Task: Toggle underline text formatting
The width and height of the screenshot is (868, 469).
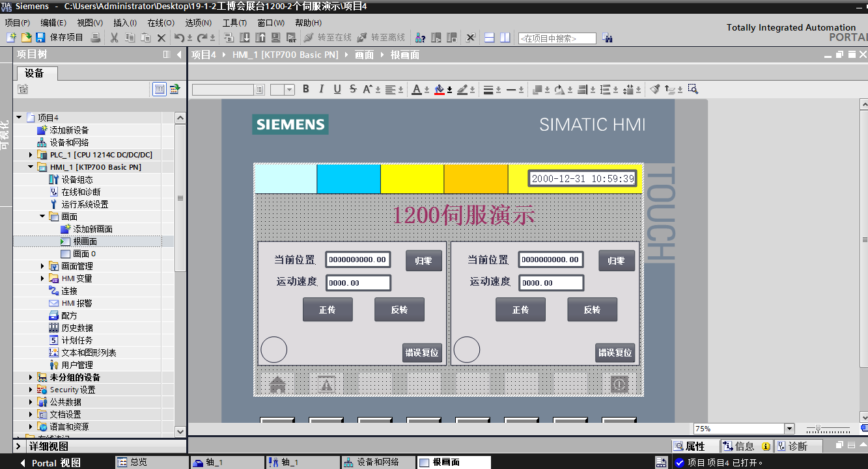Action: [x=337, y=89]
